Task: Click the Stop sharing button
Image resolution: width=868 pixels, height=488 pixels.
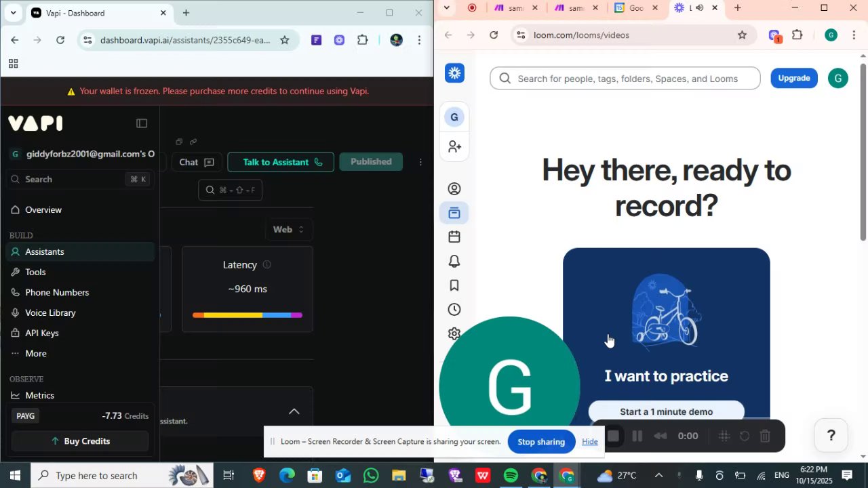Action: point(541,442)
